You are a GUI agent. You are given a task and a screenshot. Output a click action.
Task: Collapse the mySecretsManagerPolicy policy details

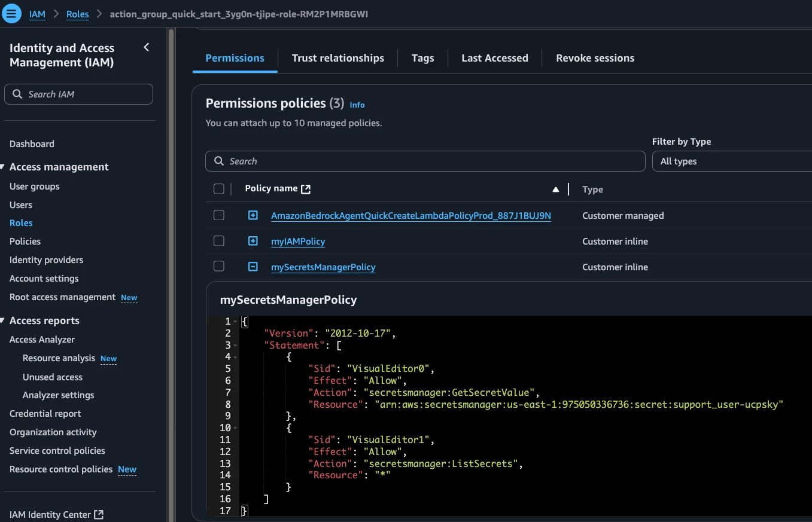pos(253,267)
